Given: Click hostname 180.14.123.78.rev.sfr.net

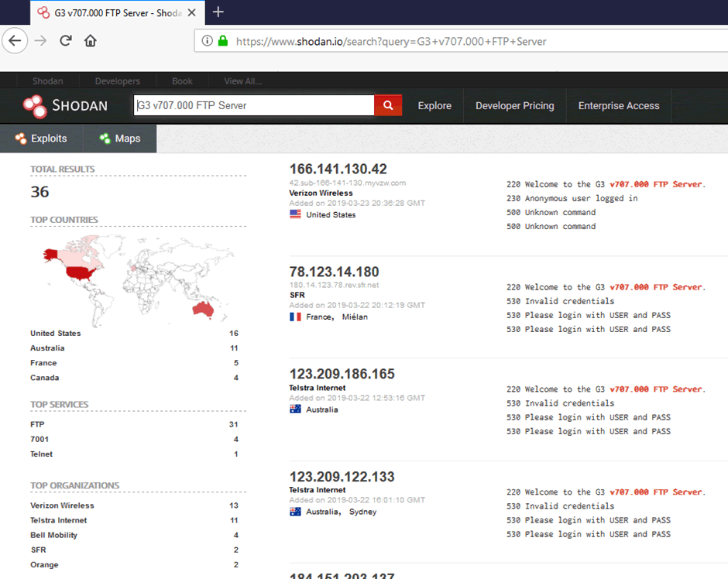Looking at the screenshot, I should pyautogui.click(x=335, y=285).
